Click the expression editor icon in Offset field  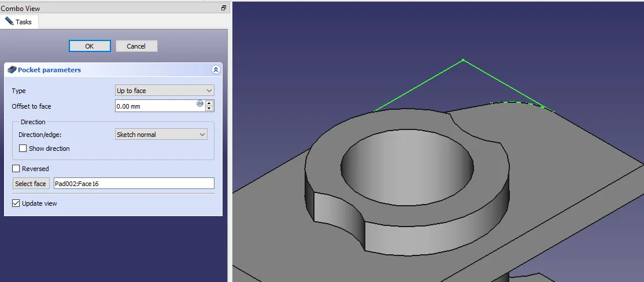pyautogui.click(x=200, y=104)
